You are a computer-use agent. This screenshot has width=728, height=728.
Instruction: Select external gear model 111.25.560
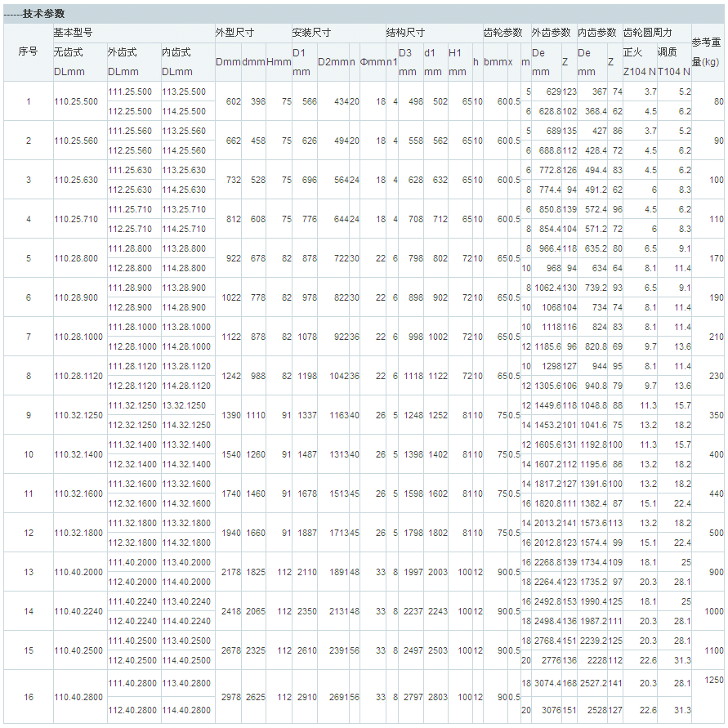(130, 131)
